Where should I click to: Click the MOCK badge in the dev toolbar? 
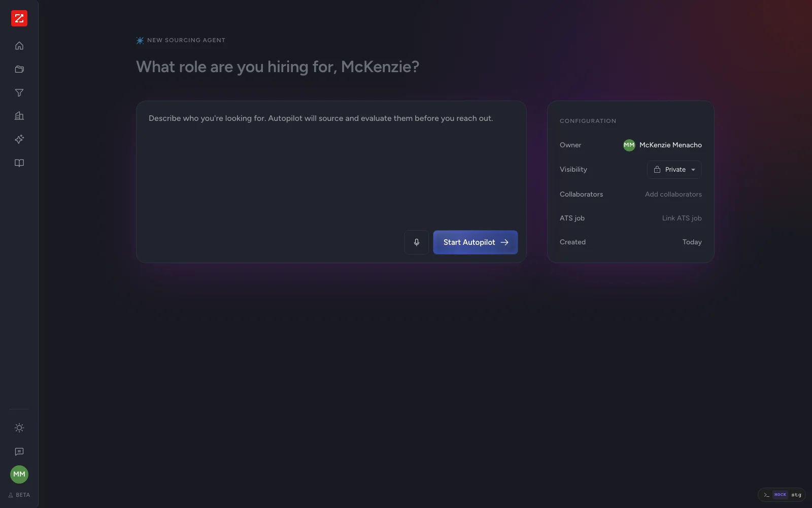tap(780, 495)
